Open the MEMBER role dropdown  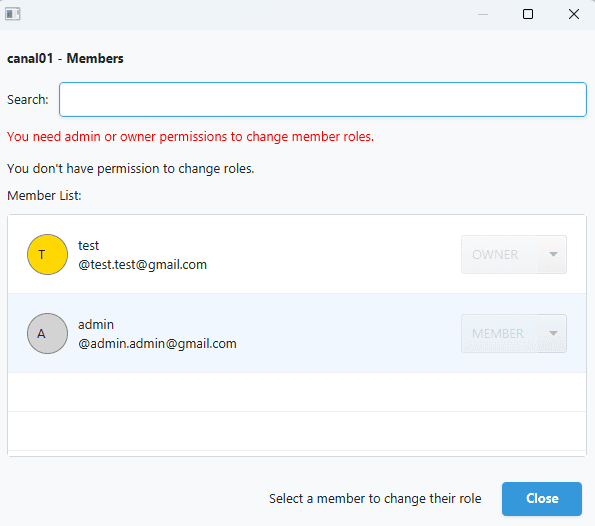click(x=514, y=333)
